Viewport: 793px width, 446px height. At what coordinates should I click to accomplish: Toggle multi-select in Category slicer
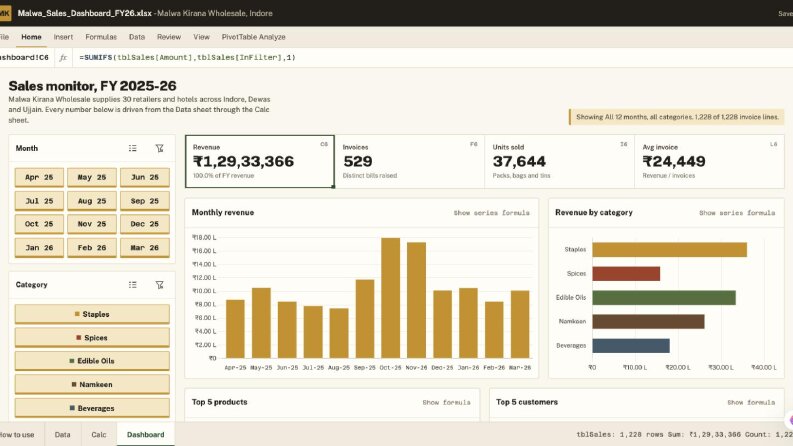[133, 285]
